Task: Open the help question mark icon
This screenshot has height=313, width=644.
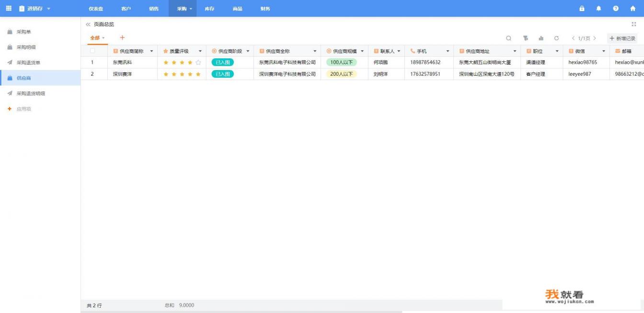Action: pos(616,9)
